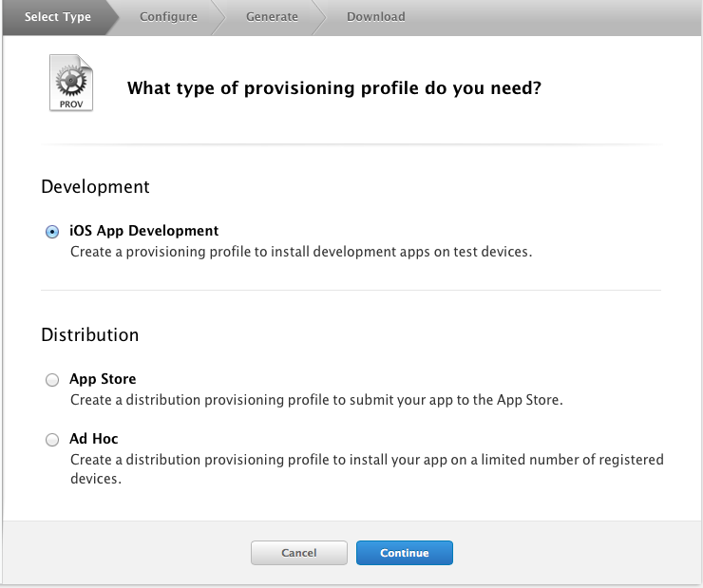The width and height of the screenshot is (703, 588).
Task: Go to the Select Type step
Action: click(58, 17)
